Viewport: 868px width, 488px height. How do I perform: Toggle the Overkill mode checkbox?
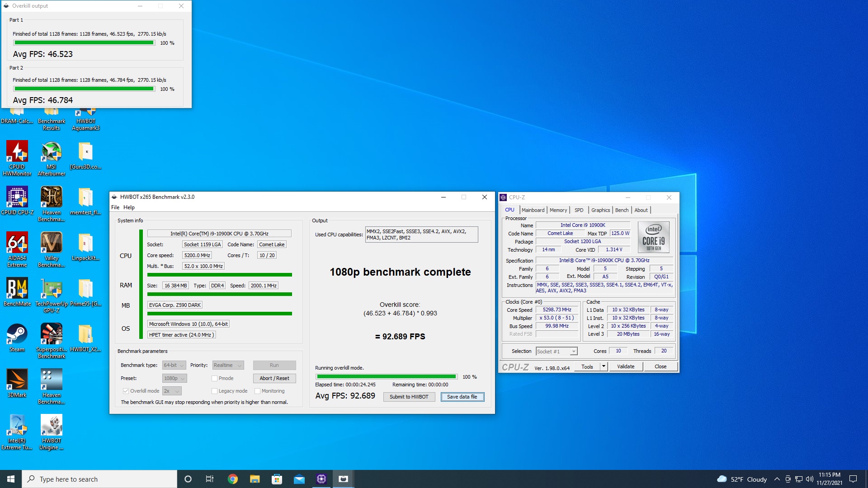pyautogui.click(x=126, y=391)
